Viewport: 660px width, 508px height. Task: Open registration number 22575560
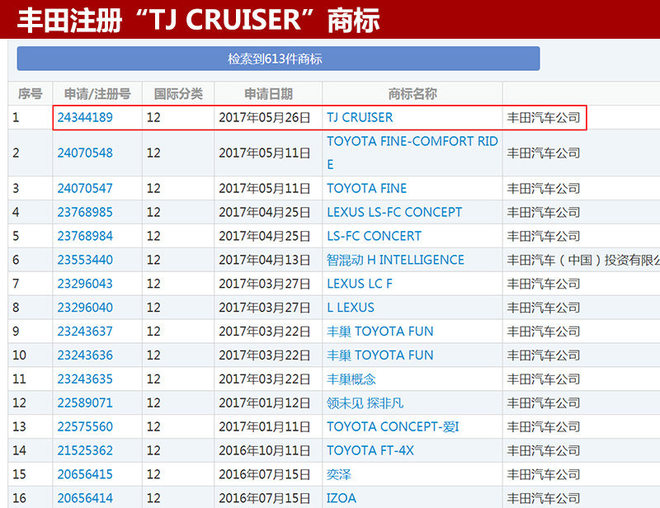pos(85,427)
